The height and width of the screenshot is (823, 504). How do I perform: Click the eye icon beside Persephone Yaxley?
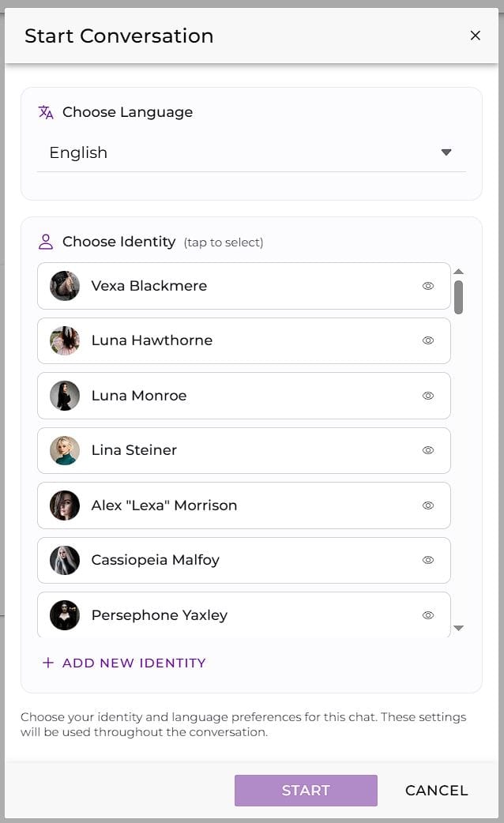pos(427,614)
